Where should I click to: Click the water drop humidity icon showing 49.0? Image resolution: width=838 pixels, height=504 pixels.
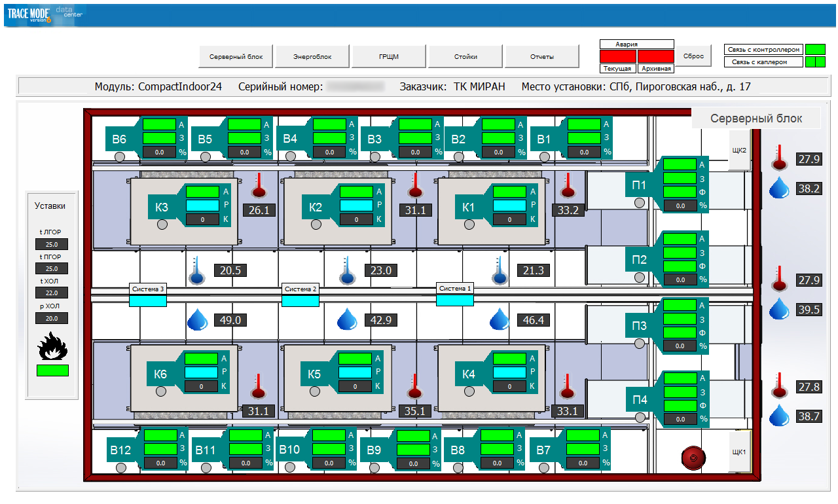[x=197, y=320]
